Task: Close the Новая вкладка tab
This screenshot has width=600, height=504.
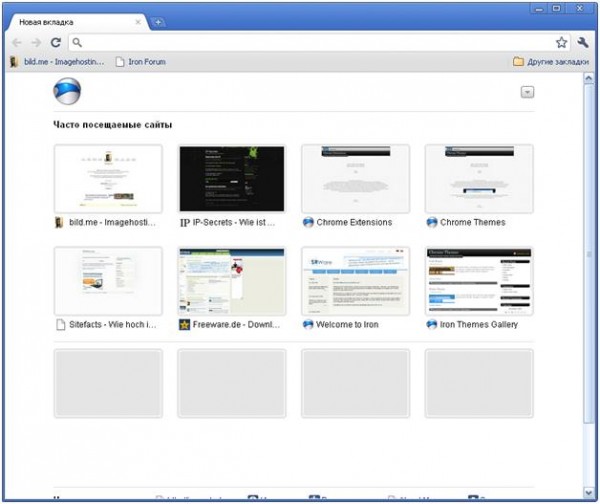Action: coord(138,22)
